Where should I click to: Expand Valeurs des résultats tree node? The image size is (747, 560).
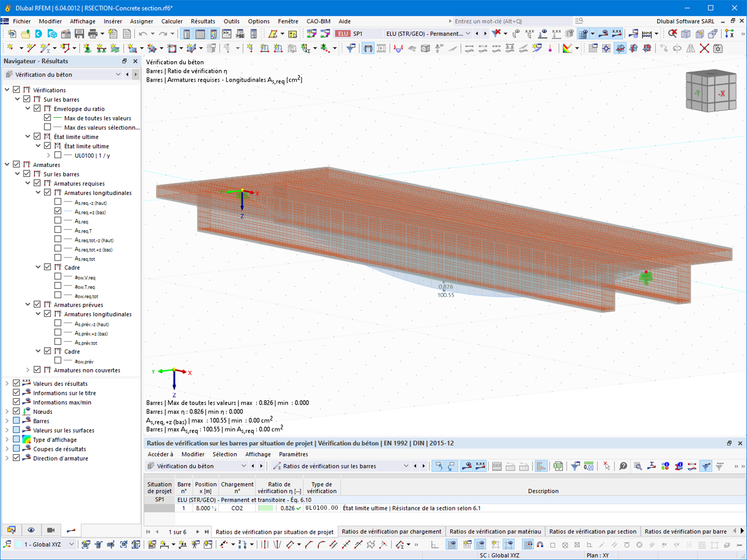7,383
